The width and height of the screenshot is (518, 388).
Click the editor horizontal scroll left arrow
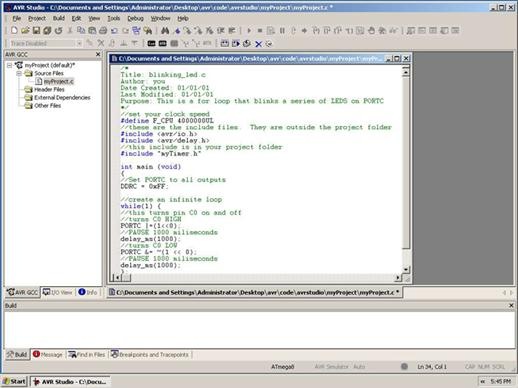tap(116, 277)
